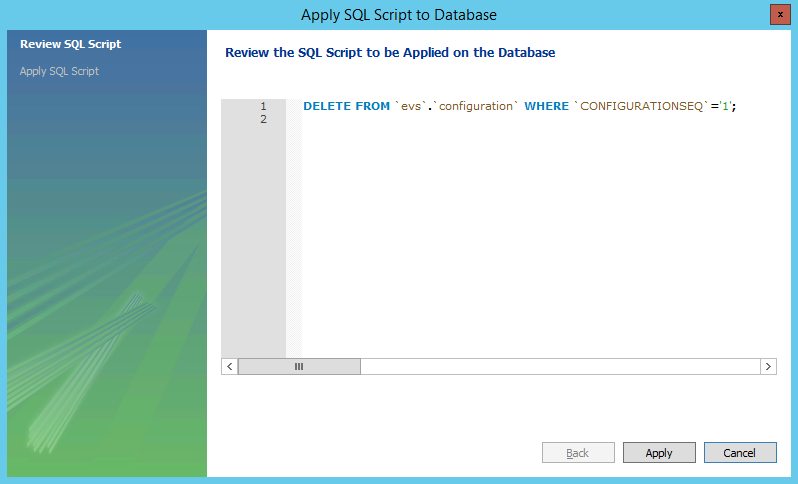Close the Apply SQL Script window
798x484 pixels.
tap(779, 15)
